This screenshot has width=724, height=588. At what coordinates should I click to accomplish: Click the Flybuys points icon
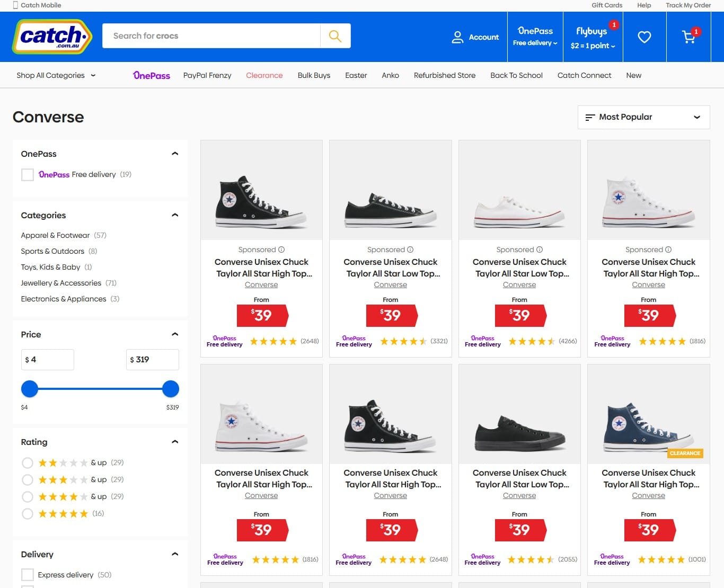click(592, 37)
